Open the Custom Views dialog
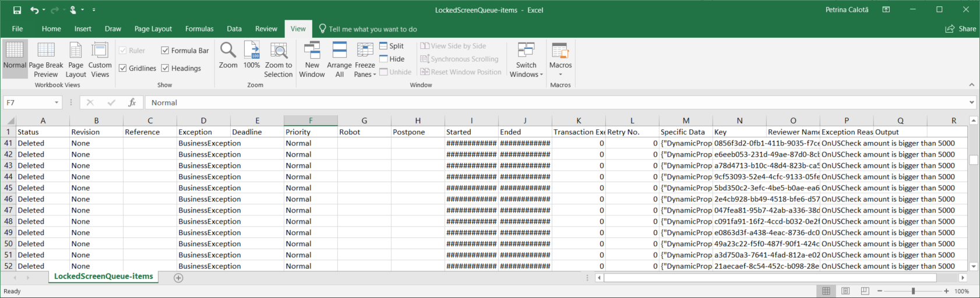This screenshot has width=980, height=298. pos(100,59)
